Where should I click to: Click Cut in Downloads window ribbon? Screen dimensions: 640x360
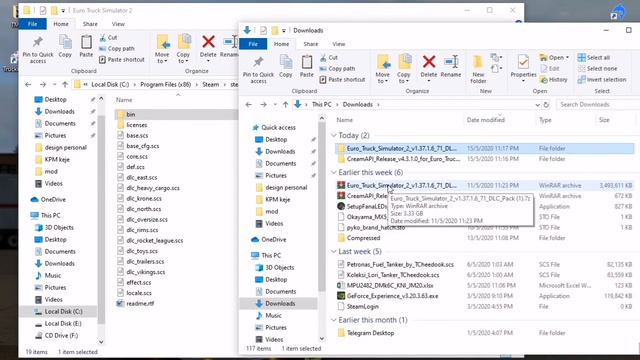[329, 58]
